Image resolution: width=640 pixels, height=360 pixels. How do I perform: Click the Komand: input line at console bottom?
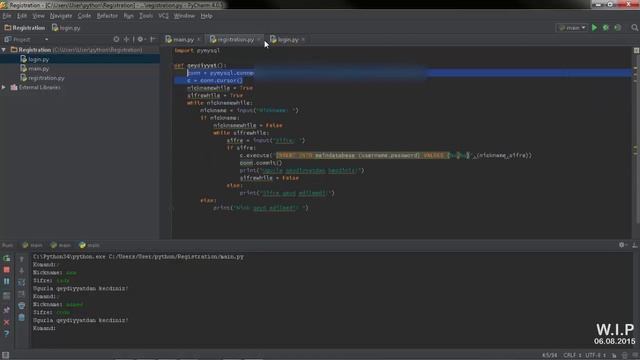pos(44,328)
